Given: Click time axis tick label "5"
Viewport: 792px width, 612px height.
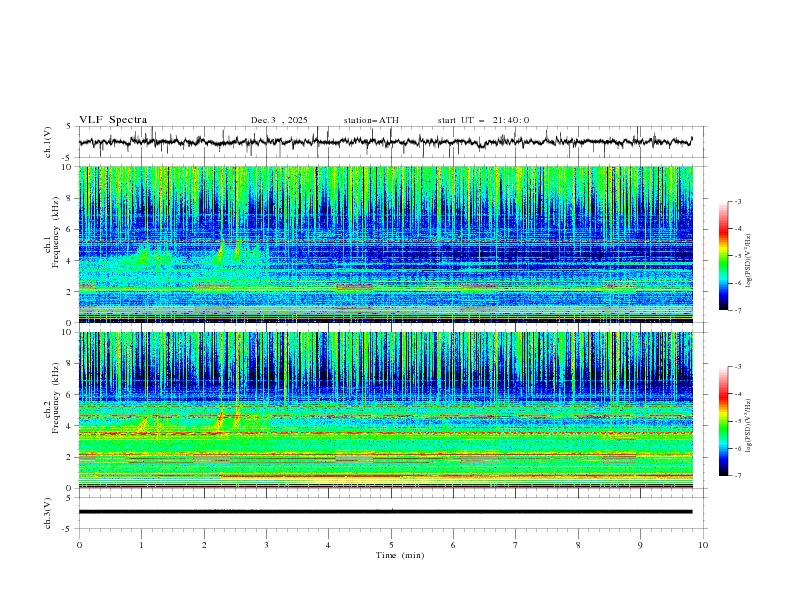Looking at the screenshot, I should click(391, 545).
